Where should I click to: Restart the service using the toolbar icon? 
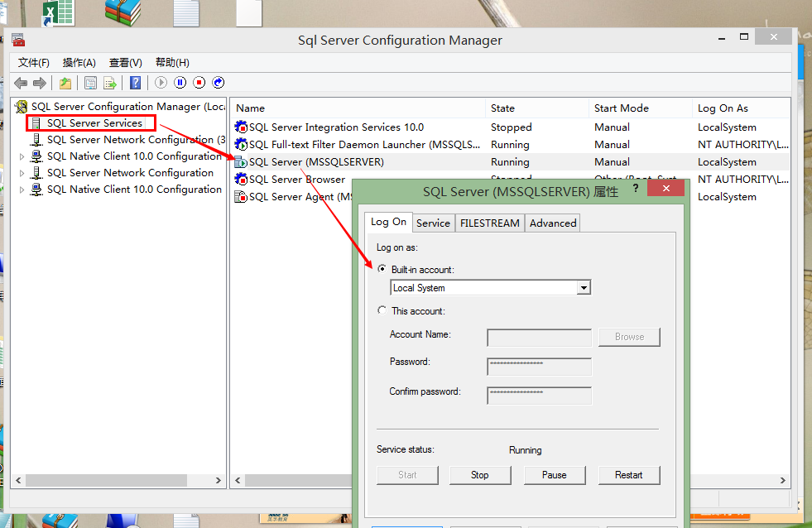tap(219, 83)
